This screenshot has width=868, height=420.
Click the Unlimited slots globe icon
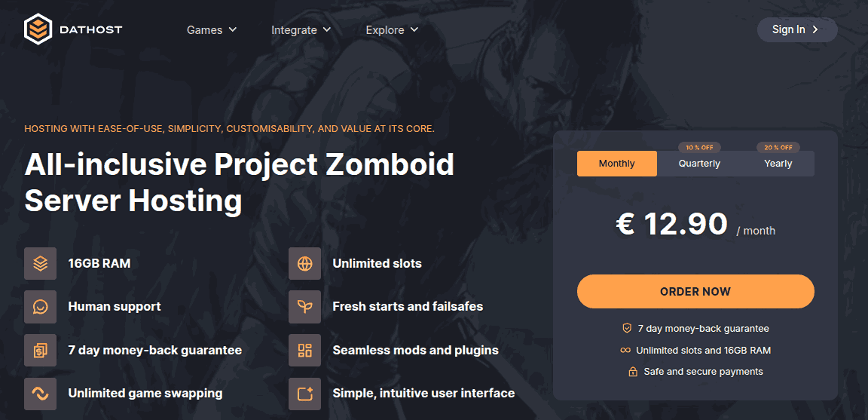pos(305,264)
